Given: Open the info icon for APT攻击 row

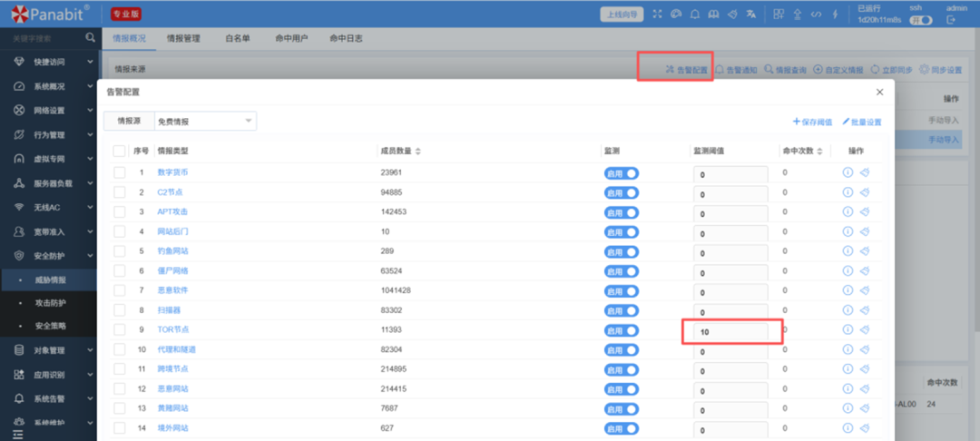Looking at the screenshot, I should pyautogui.click(x=848, y=211).
